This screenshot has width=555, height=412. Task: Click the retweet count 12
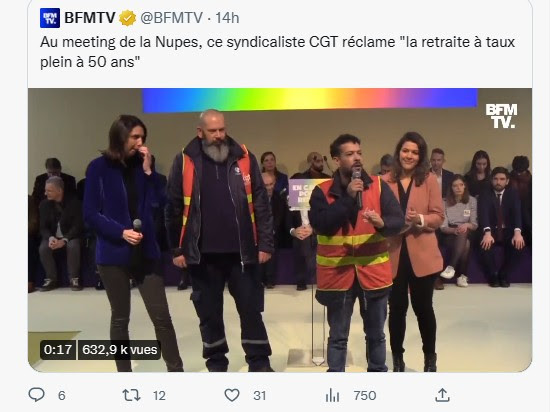159,396
